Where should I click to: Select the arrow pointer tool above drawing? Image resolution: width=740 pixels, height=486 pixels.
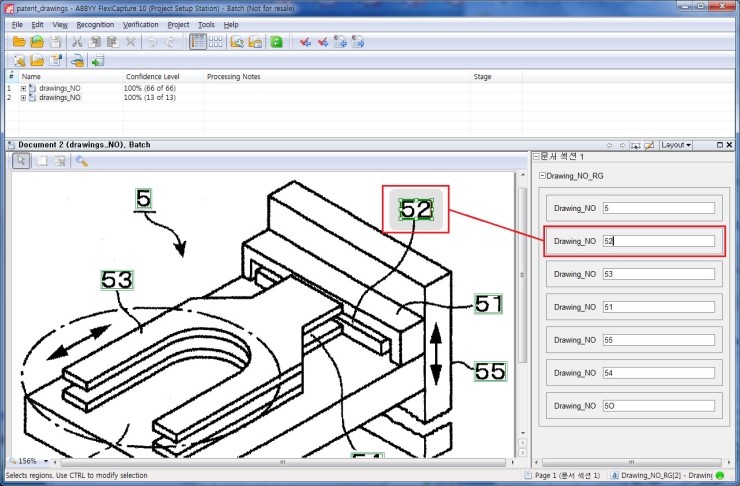[x=21, y=161]
